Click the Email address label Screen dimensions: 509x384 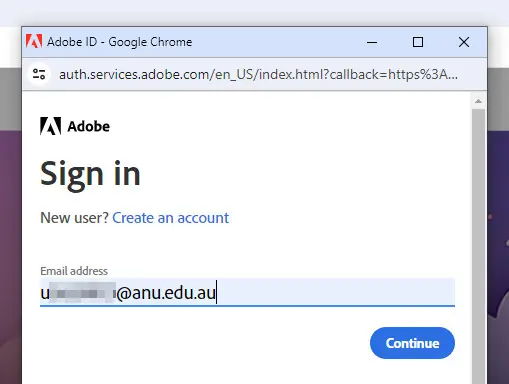click(74, 271)
